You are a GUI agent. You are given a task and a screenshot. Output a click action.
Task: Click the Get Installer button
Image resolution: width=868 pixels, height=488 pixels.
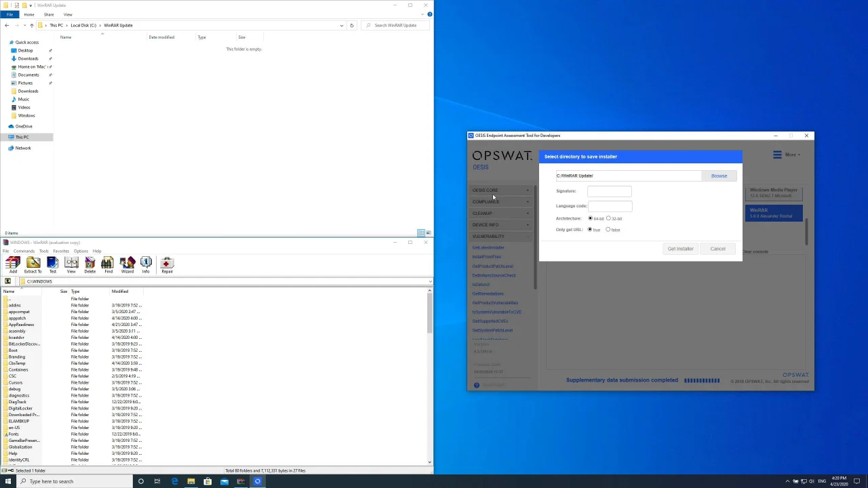tap(680, 249)
